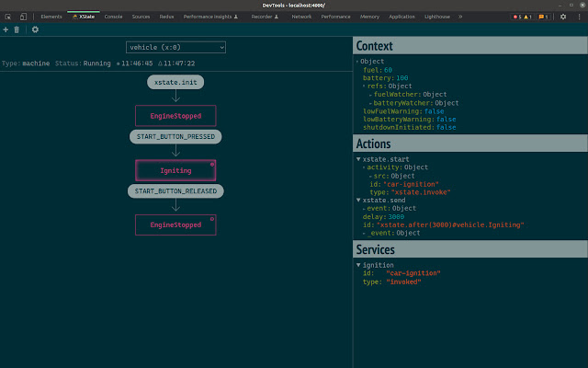
Task: Open the Performance insights tab
Action: pos(210,17)
